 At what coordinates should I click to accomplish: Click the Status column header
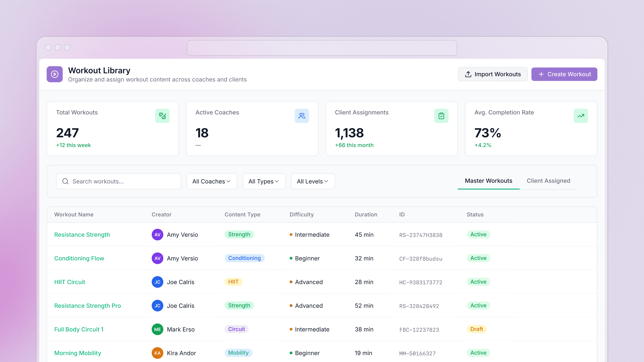475,215
